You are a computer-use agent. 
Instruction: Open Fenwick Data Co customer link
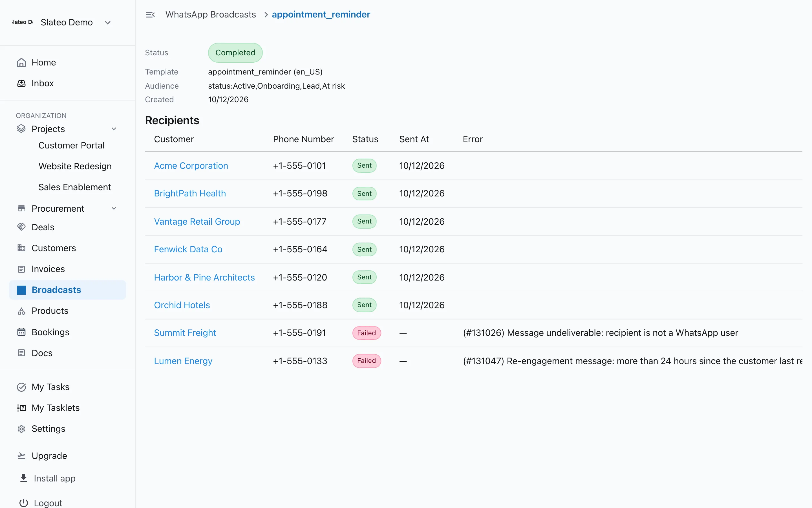click(188, 249)
